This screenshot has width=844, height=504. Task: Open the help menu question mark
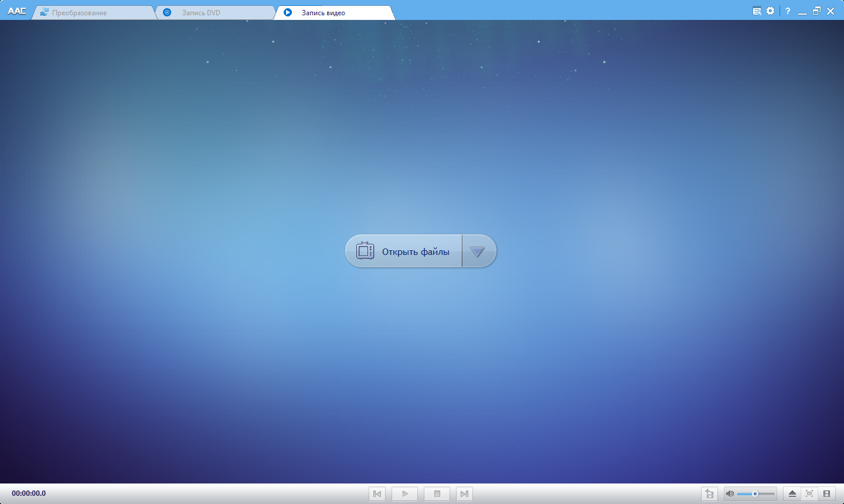[x=787, y=11]
